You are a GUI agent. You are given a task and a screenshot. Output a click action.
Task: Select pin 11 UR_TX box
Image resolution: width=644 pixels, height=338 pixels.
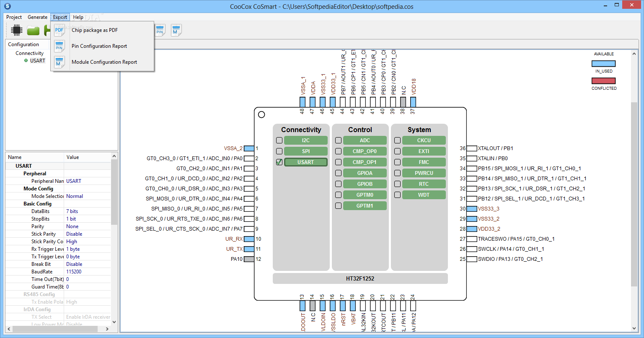click(x=249, y=249)
